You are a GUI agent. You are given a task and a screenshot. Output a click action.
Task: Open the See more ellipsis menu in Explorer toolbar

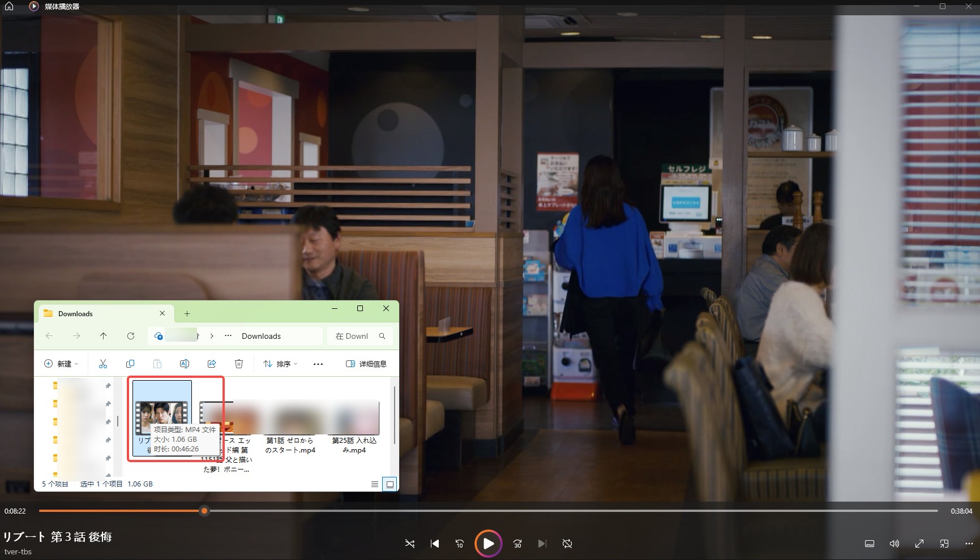pyautogui.click(x=318, y=364)
